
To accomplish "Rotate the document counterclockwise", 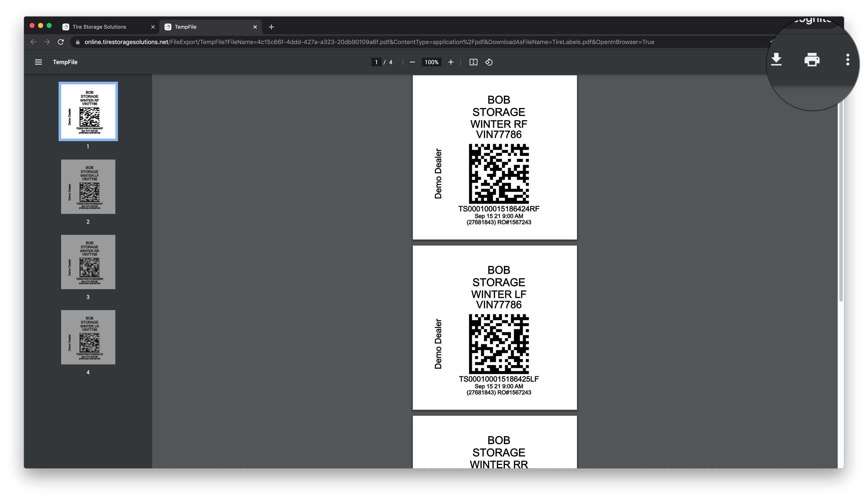I will 489,62.
